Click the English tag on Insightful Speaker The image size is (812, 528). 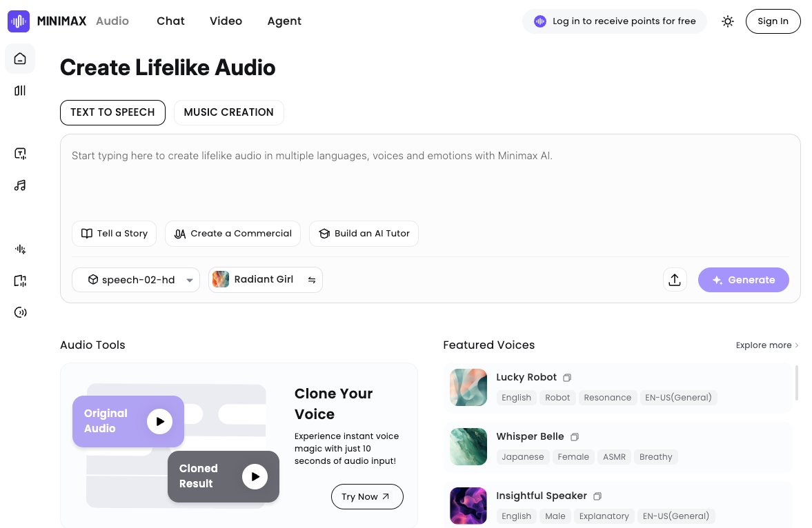pyautogui.click(x=516, y=516)
